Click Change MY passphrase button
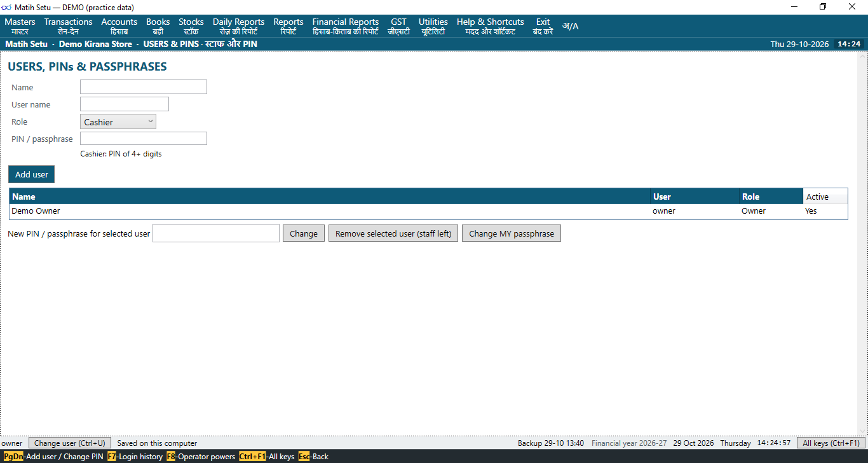This screenshot has height=463, width=868. point(512,233)
